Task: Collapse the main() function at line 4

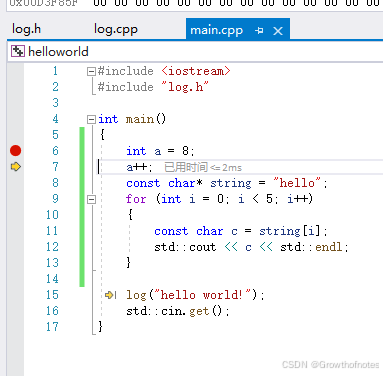Action: 91,119
